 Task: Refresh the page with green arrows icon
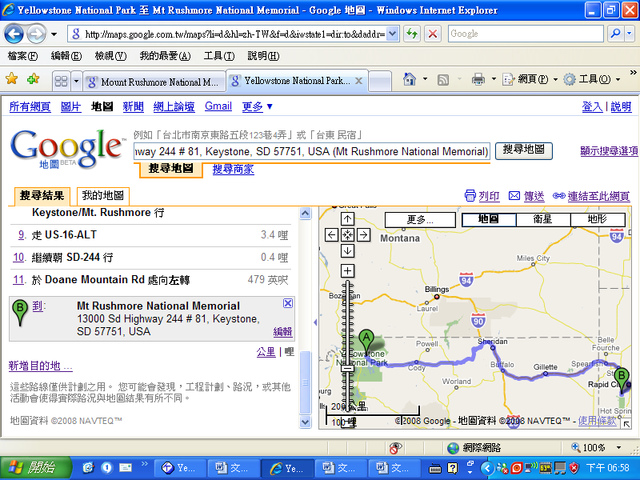click(x=412, y=34)
